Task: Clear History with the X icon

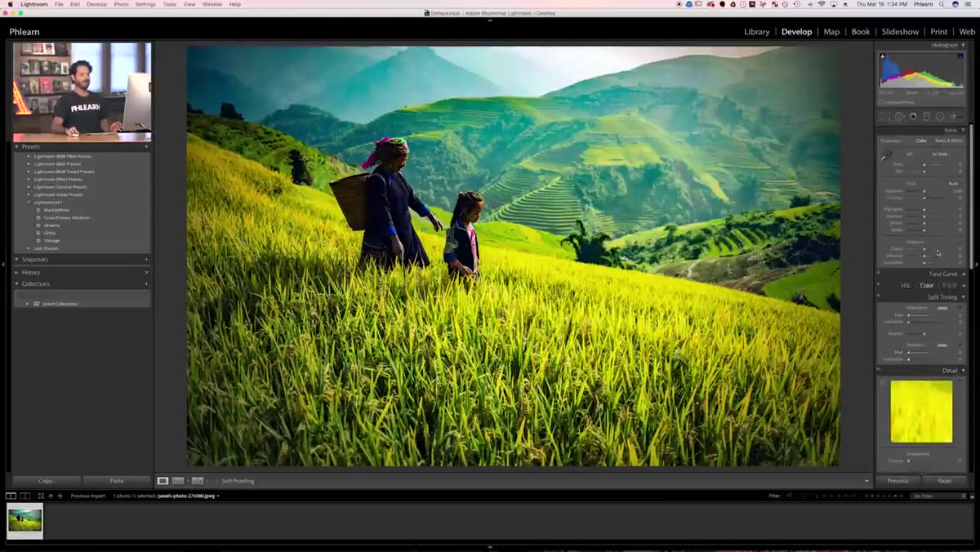Action: (x=146, y=272)
